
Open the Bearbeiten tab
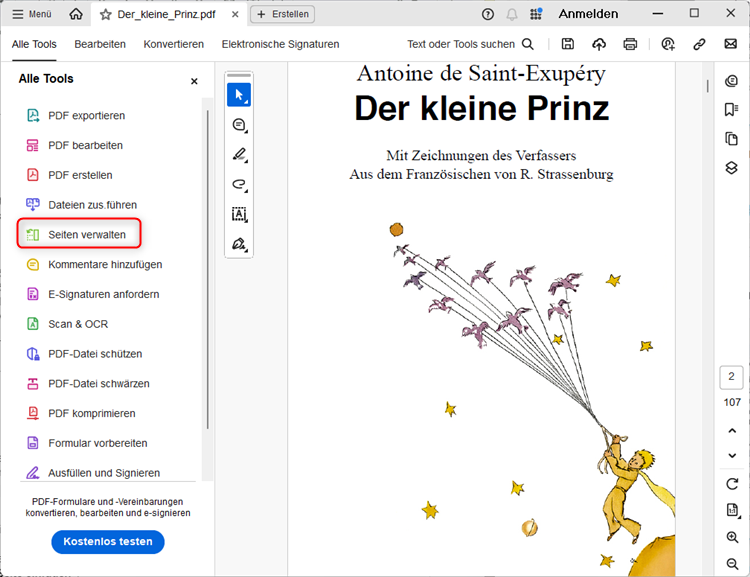click(x=100, y=44)
